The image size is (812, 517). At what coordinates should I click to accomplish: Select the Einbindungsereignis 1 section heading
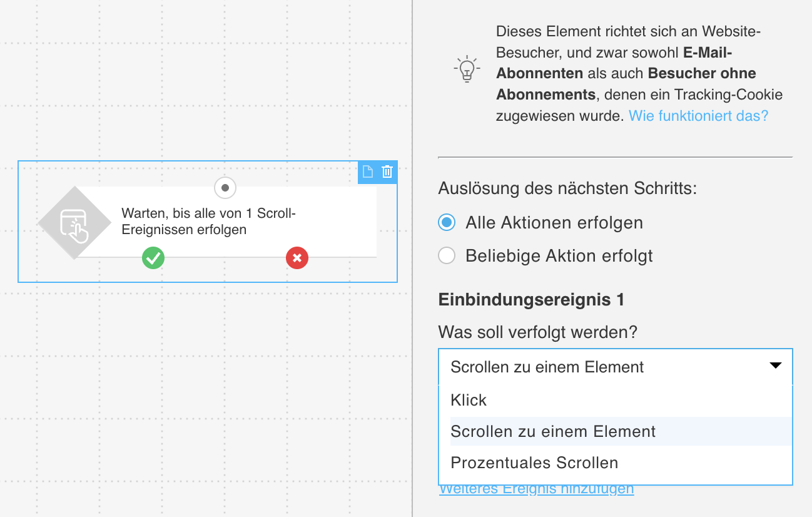coord(531,300)
